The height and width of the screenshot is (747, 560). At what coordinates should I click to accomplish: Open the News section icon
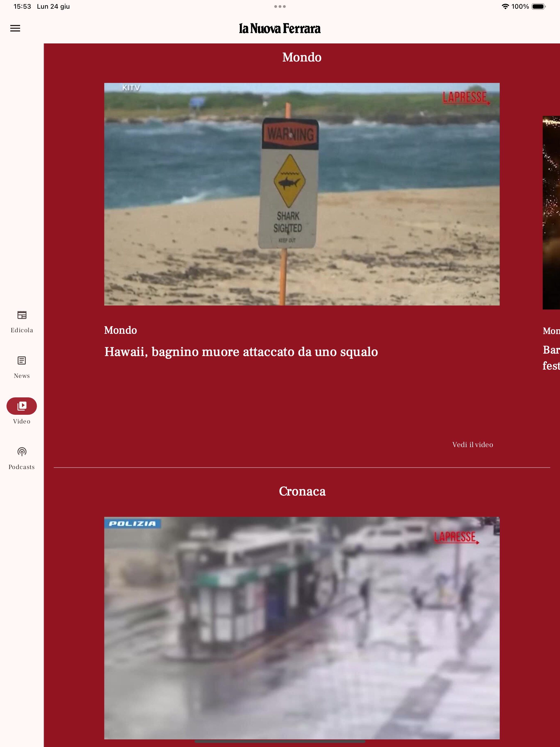(22, 361)
